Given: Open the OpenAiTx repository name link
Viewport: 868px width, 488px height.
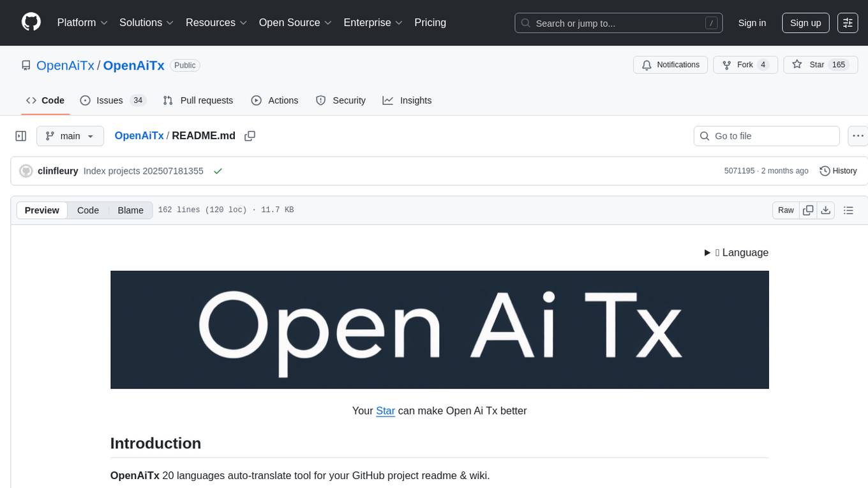Looking at the screenshot, I should tap(133, 65).
